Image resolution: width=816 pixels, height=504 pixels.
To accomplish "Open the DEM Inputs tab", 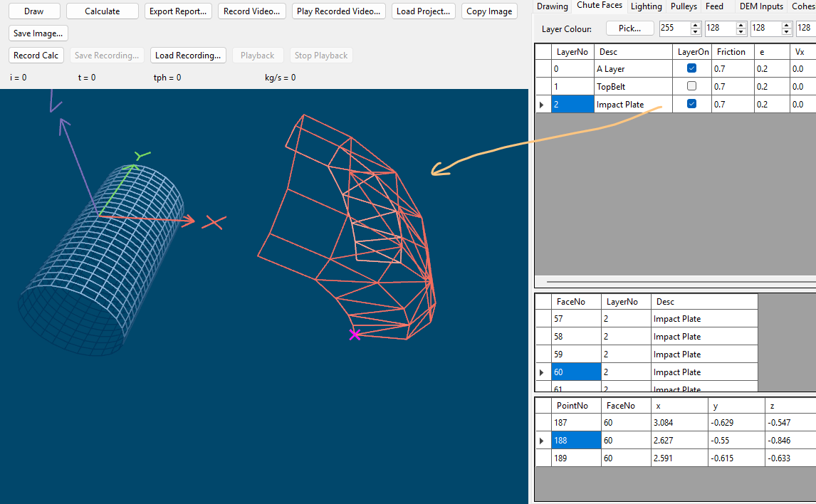I will coord(761,6).
